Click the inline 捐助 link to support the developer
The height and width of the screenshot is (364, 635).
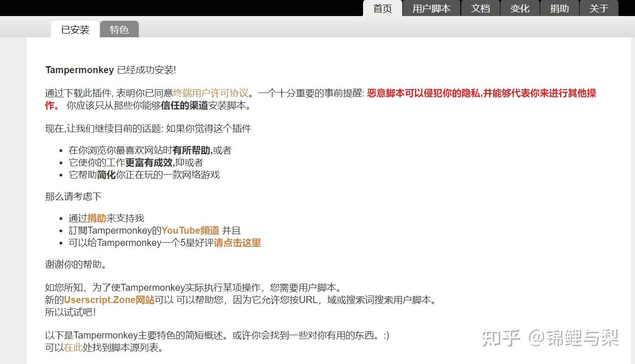click(97, 218)
